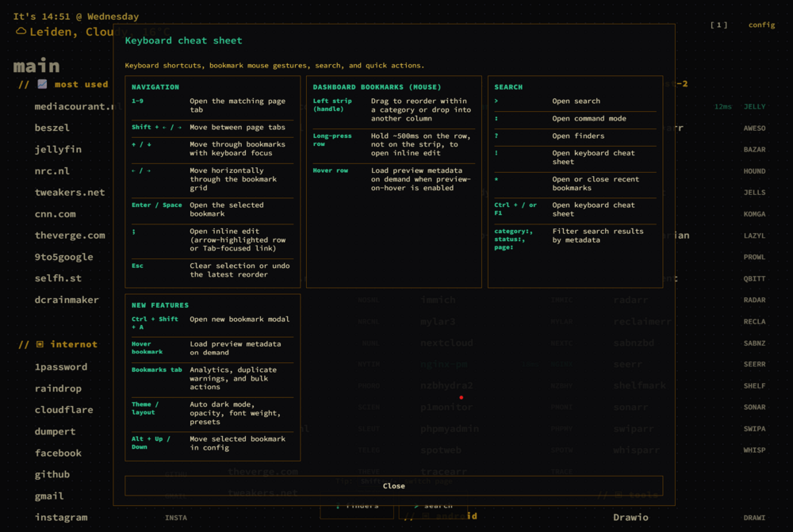
Task: Click 'Filter search results by metadata' text
Action: [598, 235]
